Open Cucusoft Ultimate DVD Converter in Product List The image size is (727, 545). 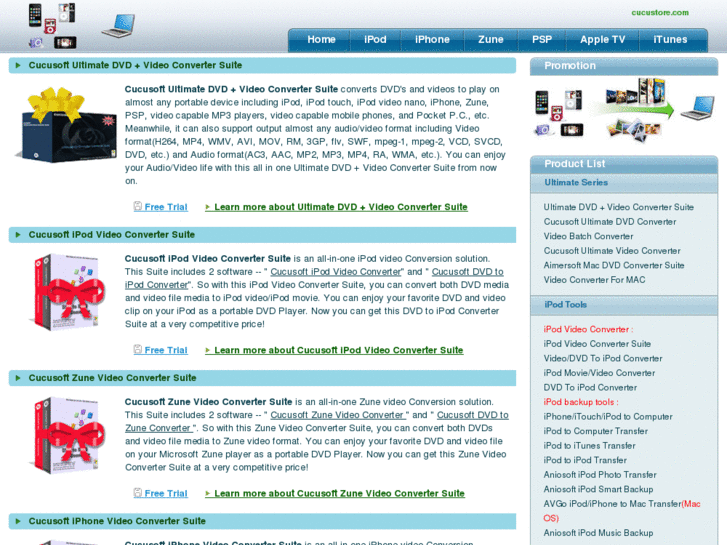pyautogui.click(x=610, y=222)
